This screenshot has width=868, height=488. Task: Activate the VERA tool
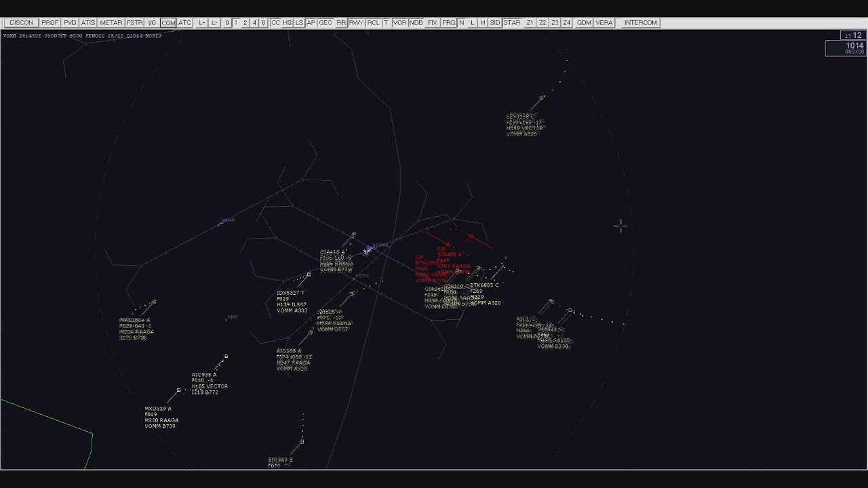point(604,23)
